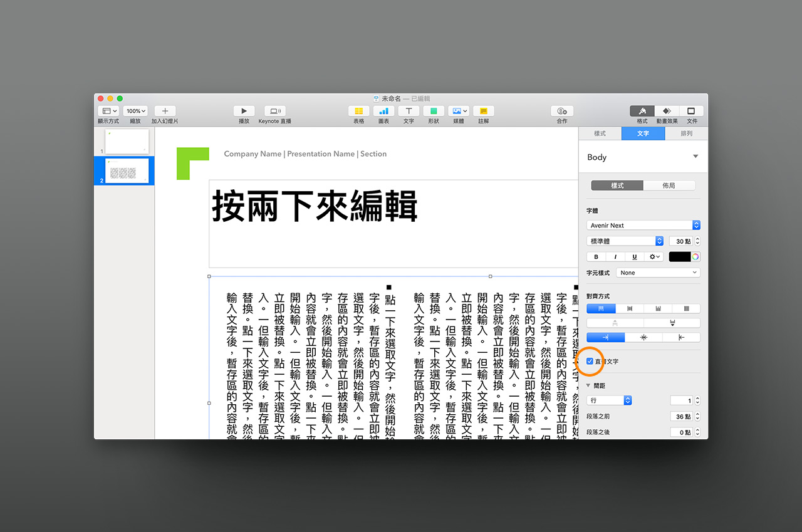Add a yellow comment note
The width and height of the screenshot is (802, 532).
pyautogui.click(x=483, y=111)
